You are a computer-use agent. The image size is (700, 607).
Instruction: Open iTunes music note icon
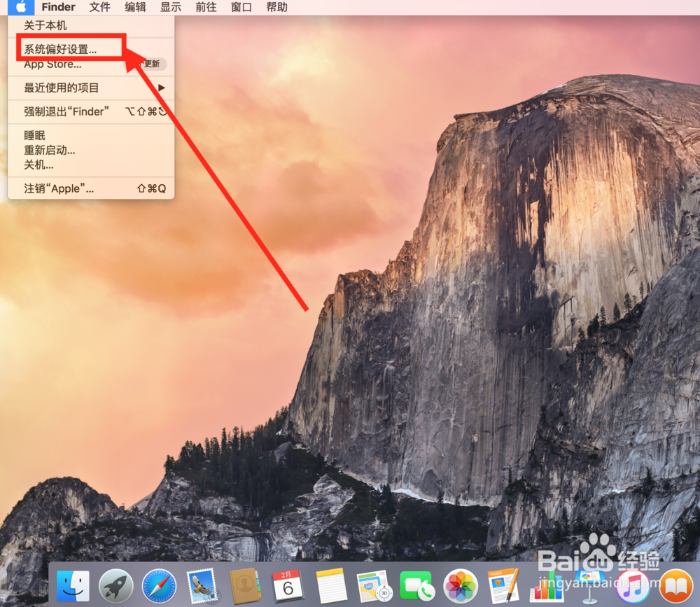tap(633, 585)
